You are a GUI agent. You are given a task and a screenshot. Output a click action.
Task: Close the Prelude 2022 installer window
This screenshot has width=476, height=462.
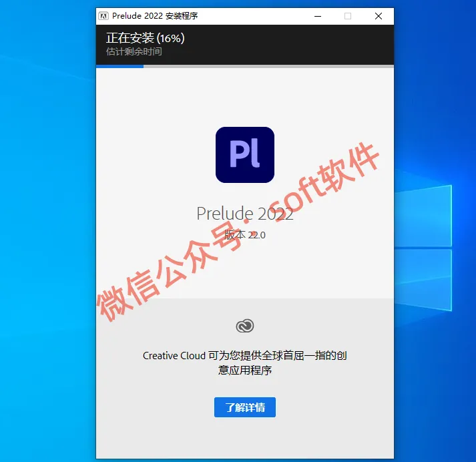coord(379,16)
